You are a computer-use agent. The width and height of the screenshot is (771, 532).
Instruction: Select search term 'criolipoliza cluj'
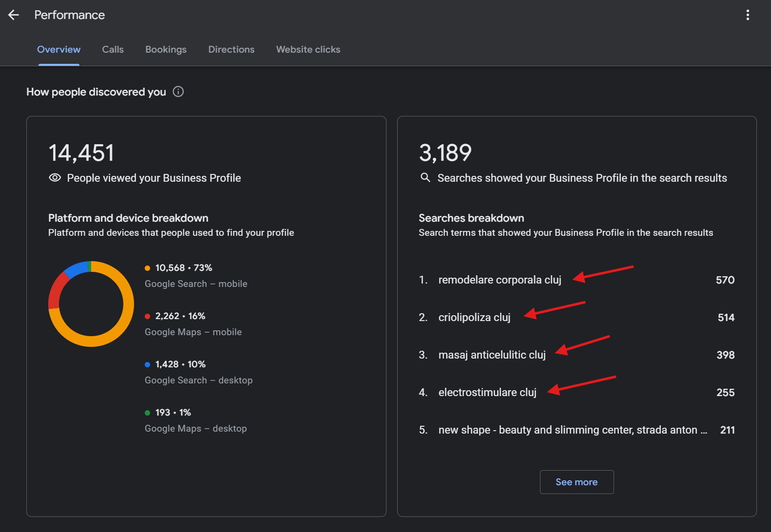[x=474, y=317]
